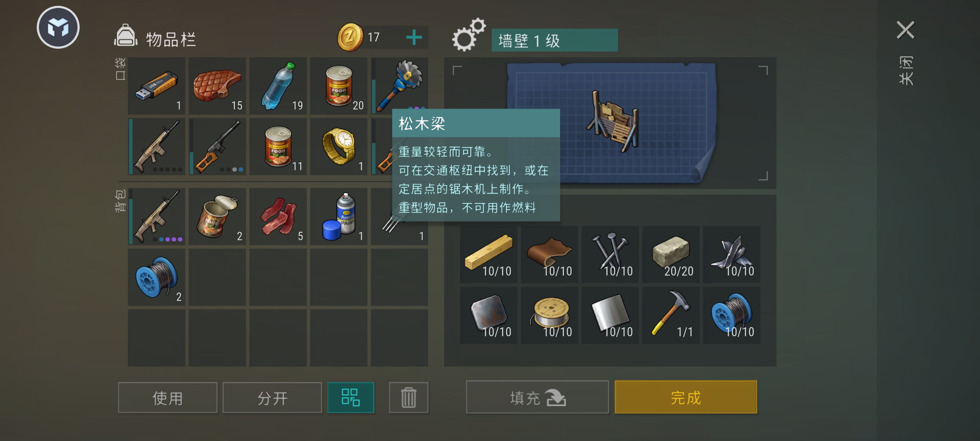
Task: Select the gold wristwatch item
Action: click(x=339, y=146)
